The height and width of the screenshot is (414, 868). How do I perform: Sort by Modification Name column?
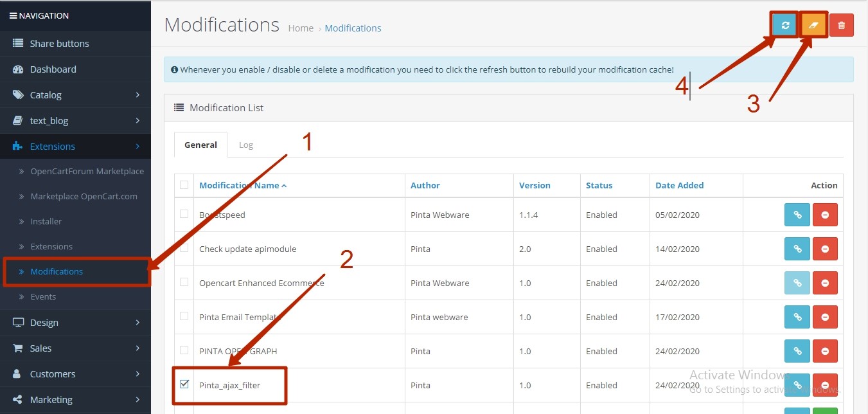click(x=243, y=185)
